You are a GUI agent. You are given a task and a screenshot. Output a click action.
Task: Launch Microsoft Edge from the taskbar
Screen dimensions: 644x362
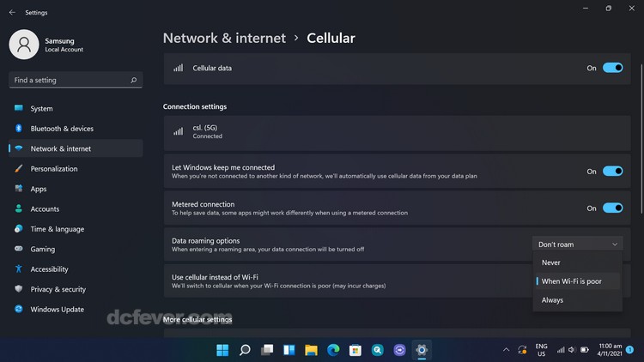pos(333,350)
